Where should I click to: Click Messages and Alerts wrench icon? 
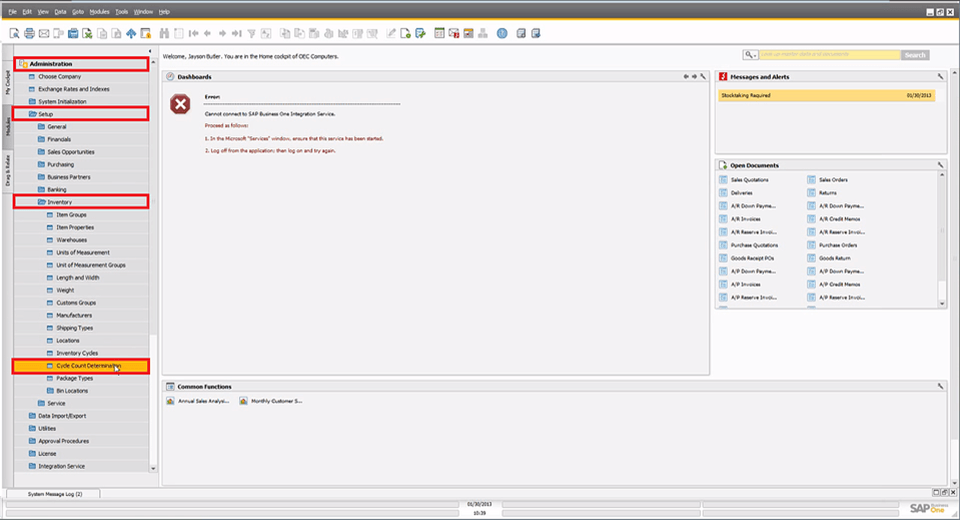tap(940, 77)
